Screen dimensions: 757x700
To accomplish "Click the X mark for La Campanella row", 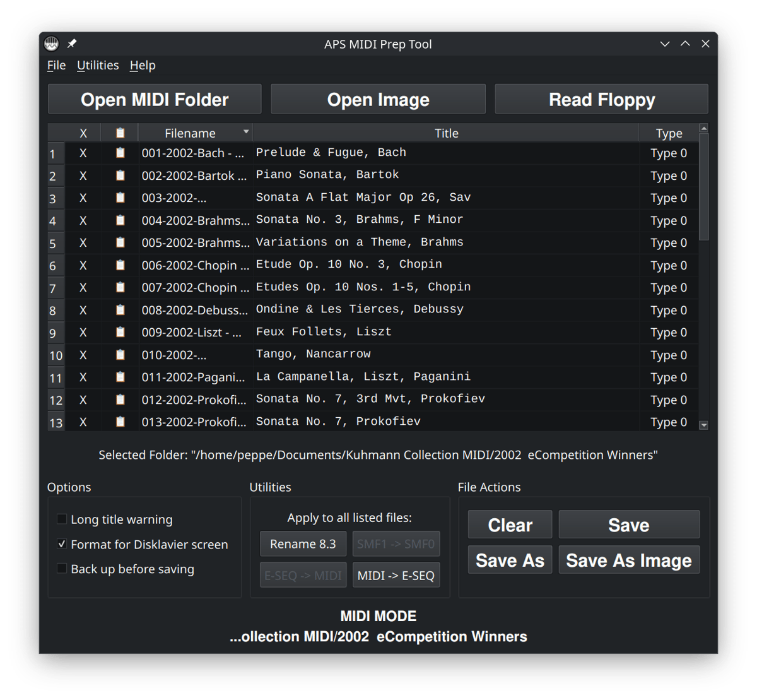I will [x=83, y=377].
